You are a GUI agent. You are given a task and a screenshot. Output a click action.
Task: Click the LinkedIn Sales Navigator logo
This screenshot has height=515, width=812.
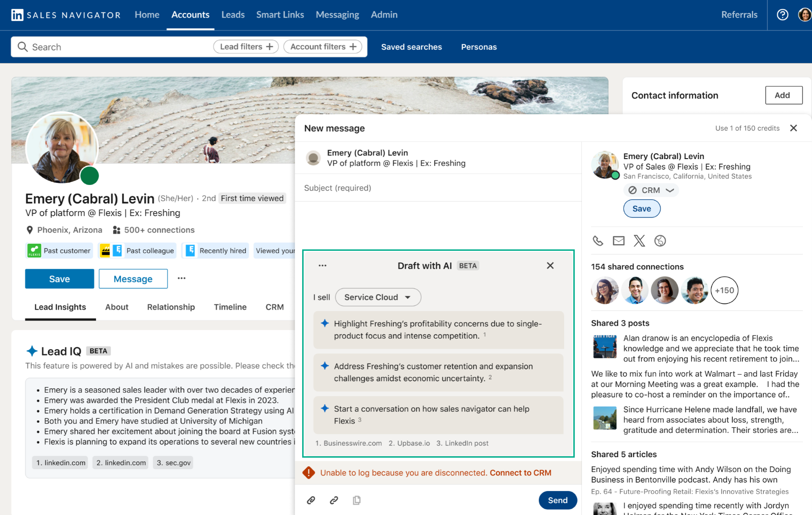(66, 15)
